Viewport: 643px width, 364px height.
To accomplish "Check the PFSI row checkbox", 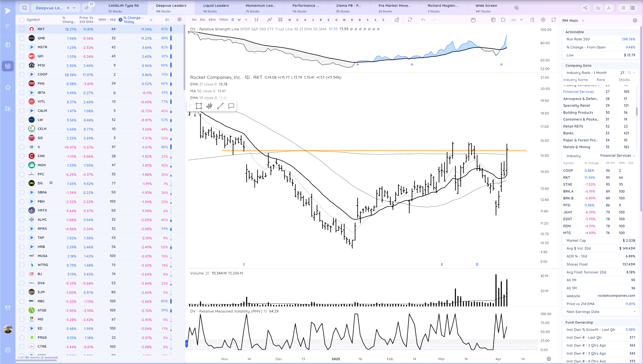I will pos(22,65).
